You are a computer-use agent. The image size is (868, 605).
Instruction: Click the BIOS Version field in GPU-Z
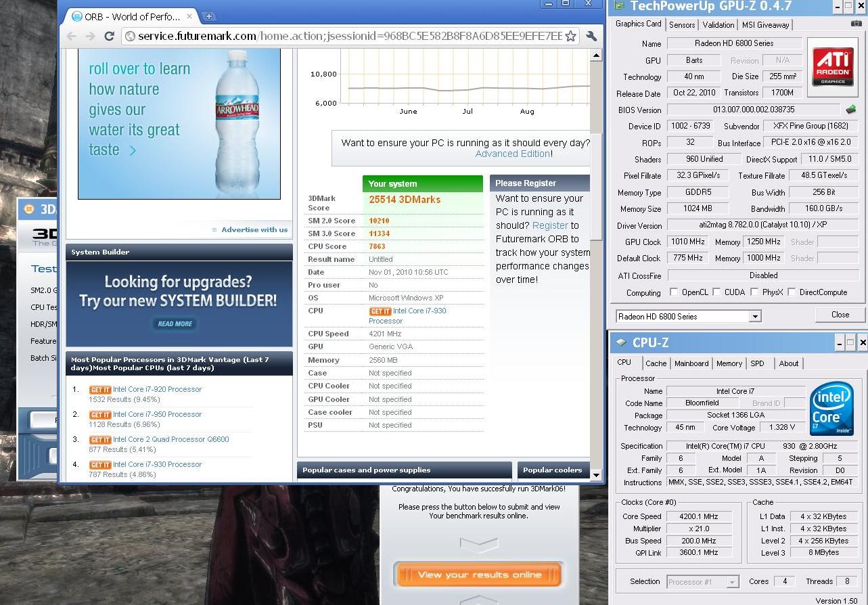click(x=754, y=110)
